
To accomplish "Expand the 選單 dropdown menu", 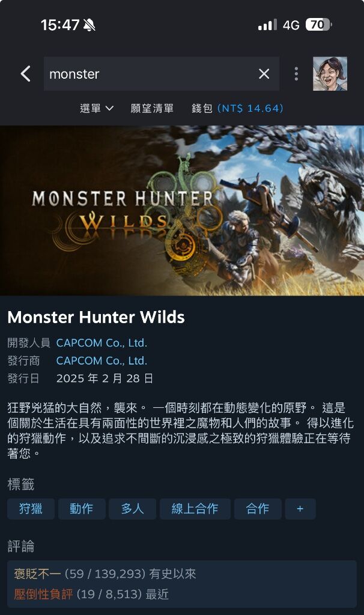I will 97,108.
